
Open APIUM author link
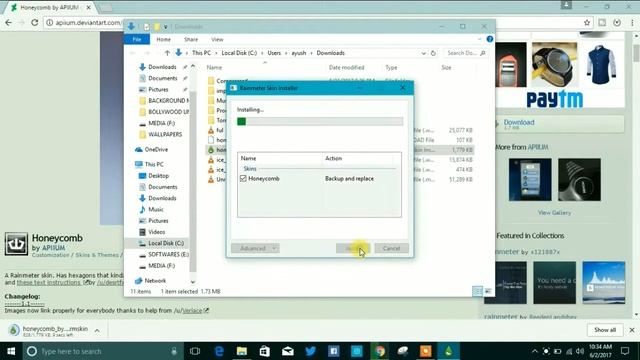(53, 248)
